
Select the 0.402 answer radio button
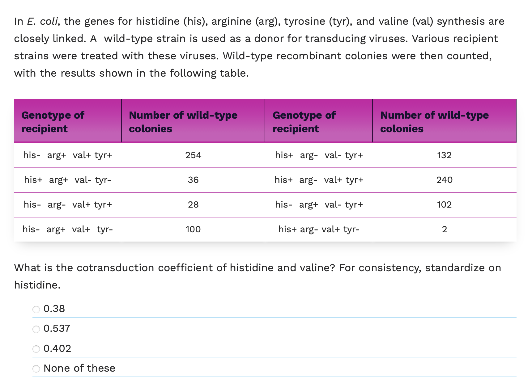tap(36, 349)
